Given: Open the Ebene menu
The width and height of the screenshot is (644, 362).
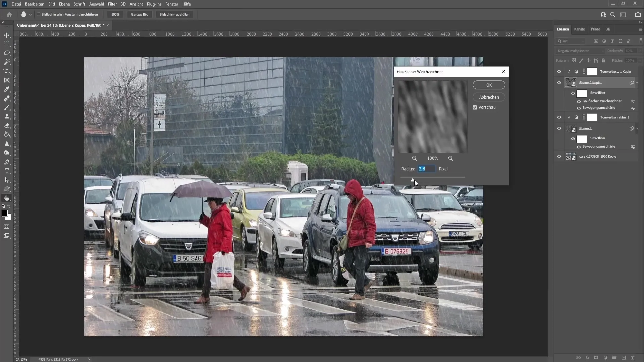Looking at the screenshot, I should coord(64,4).
